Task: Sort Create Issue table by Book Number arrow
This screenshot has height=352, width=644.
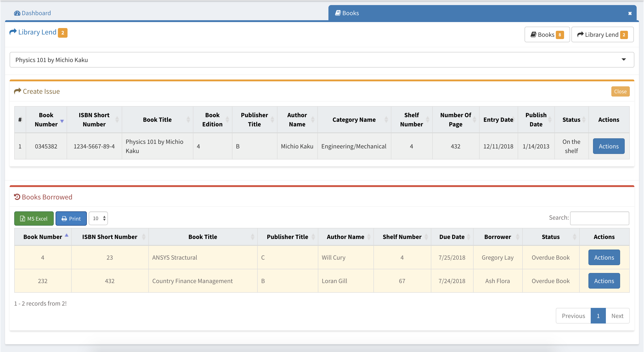Action: tap(62, 121)
